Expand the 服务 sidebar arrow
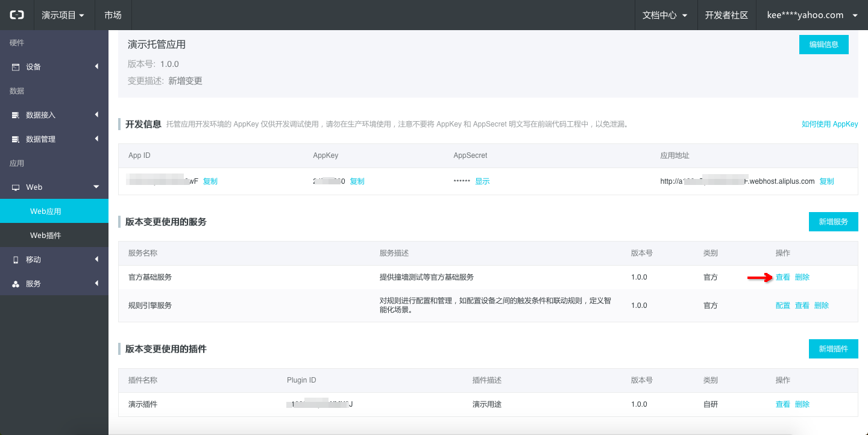Screen dimensions: 868x435 [96, 283]
